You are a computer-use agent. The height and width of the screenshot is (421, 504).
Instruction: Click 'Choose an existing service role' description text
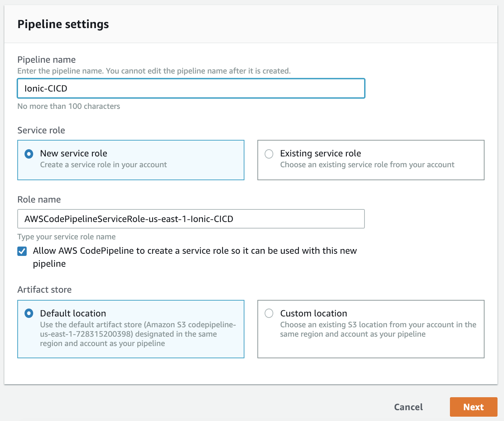pyautogui.click(x=367, y=165)
